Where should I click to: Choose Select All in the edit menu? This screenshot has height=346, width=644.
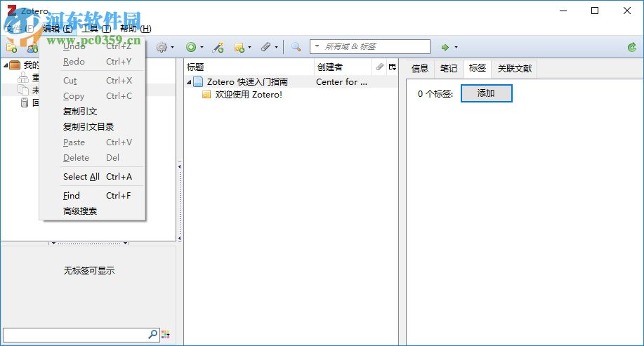coord(93,176)
